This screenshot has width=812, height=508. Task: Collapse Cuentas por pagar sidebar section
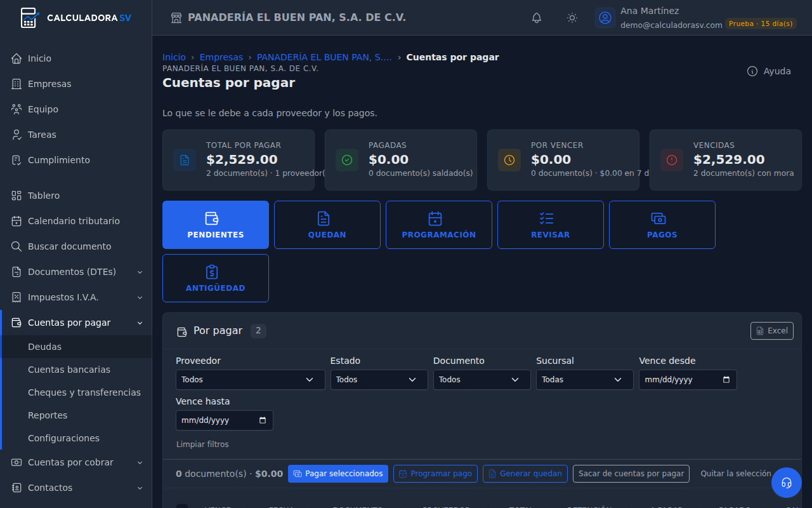(76, 323)
